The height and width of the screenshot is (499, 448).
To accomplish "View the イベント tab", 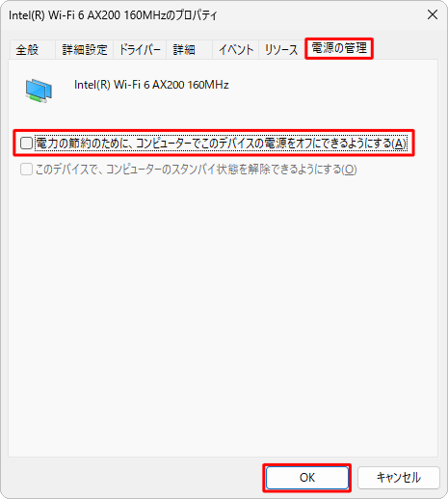I will [x=236, y=50].
